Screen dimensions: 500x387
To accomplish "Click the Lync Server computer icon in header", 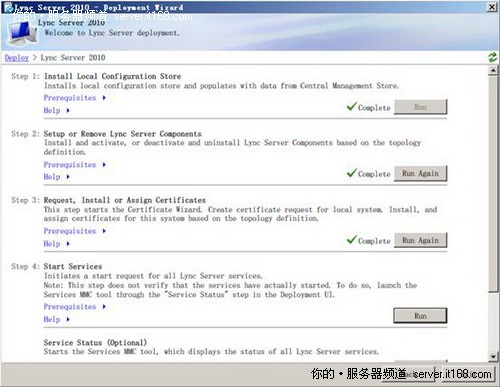I will tap(22, 33).
